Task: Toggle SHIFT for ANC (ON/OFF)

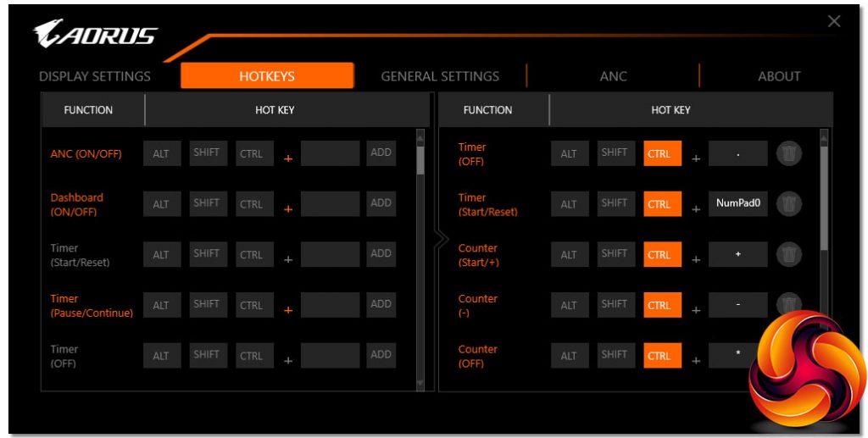Action: (209, 153)
